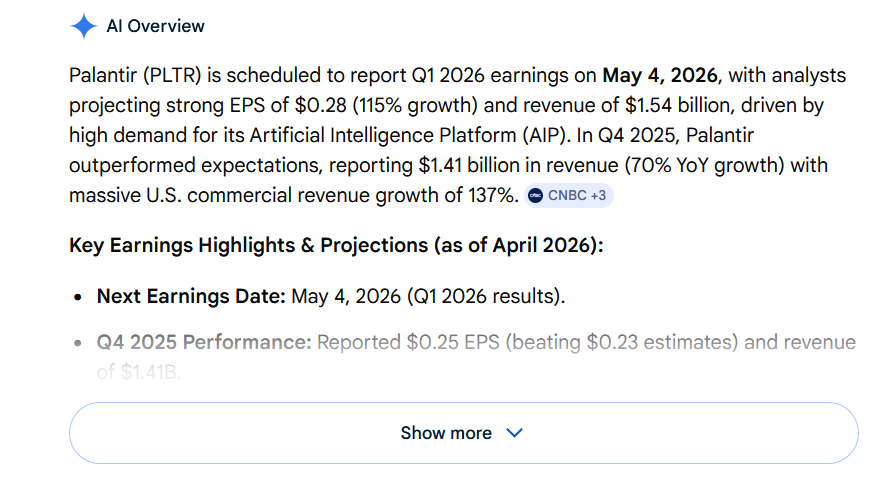Click the bold May 4, 2026 date
The height and width of the screenshot is (480, 893).
click(x=660, y=75)
